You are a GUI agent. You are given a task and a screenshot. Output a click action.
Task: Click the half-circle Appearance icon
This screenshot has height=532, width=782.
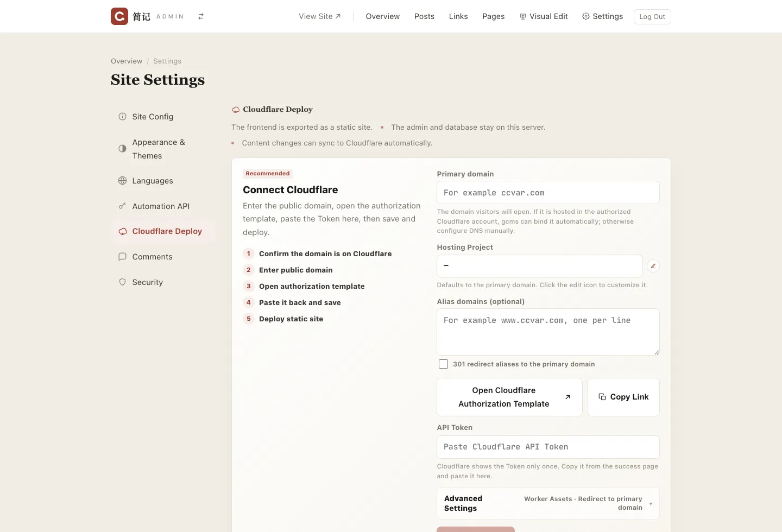(x=122, y=149)
